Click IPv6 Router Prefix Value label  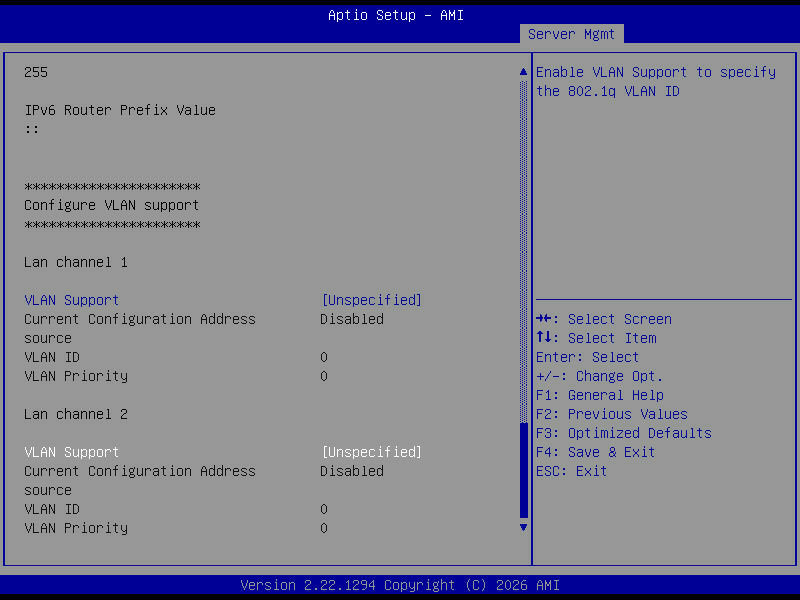[x=120, y=110]
